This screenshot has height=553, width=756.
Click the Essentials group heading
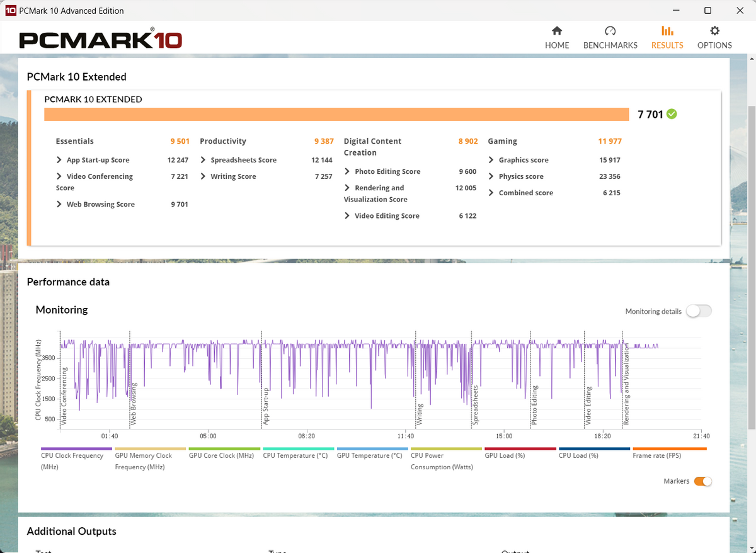coord(75,141)
